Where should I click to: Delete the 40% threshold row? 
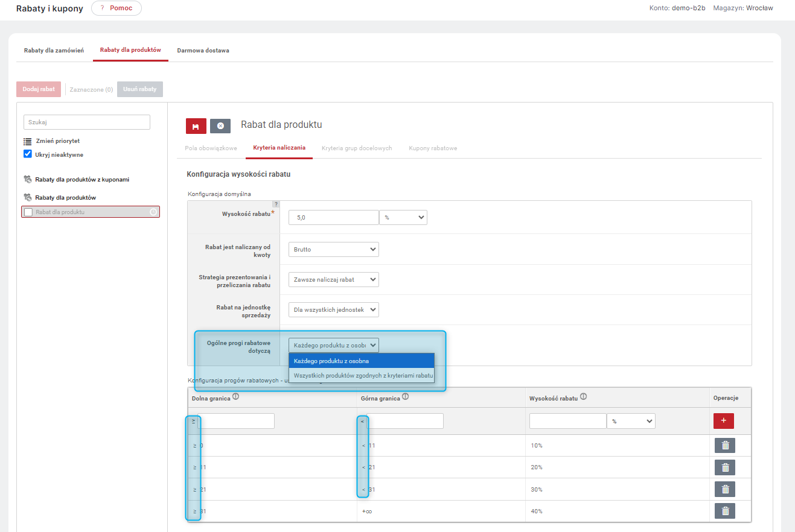(725, 511)
